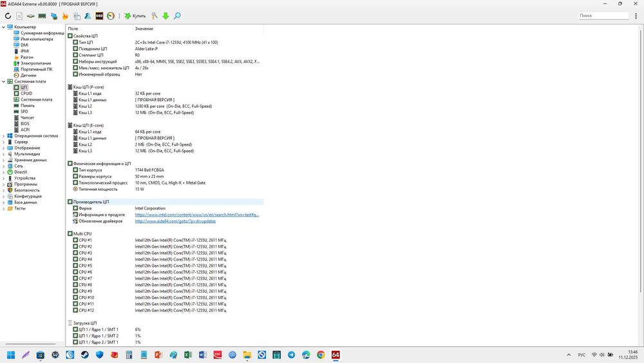Select Тесты tree item

click(x=20, y=208)
